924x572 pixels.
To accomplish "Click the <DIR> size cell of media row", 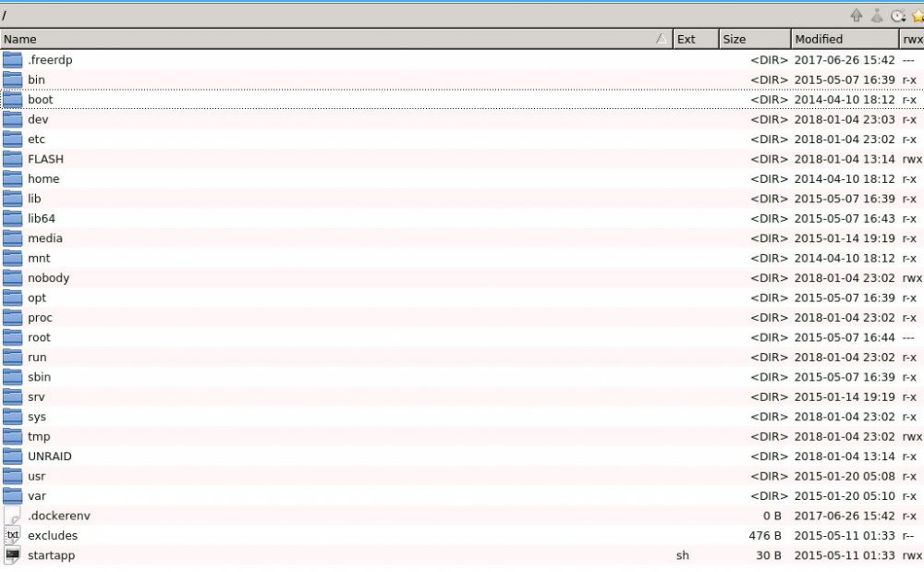I will tap(769, 238).
